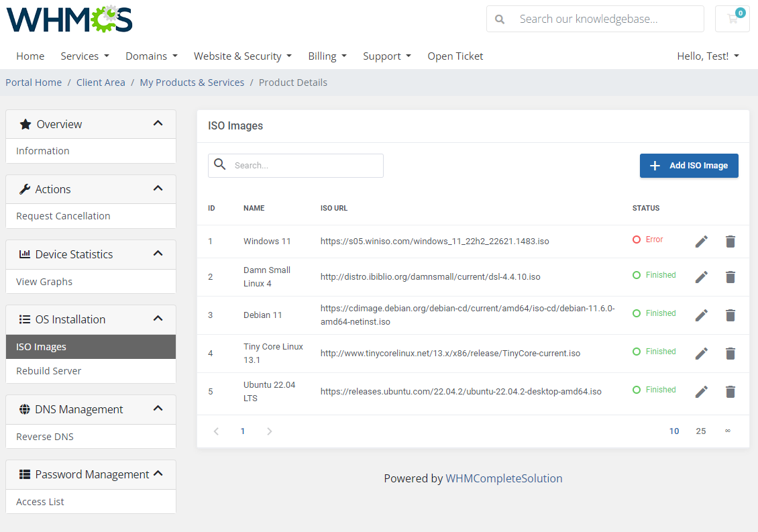Delete the Windows 11 ISO image

(730, 242)
